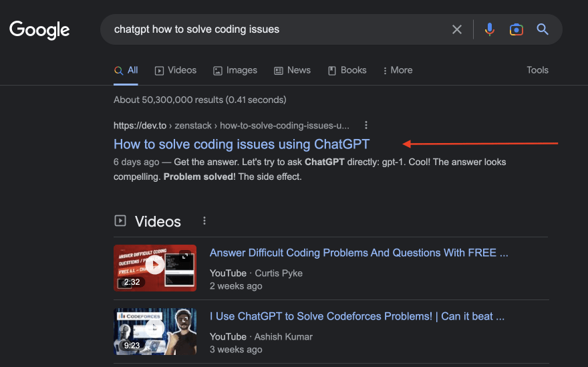Expand the More search categories menu
The image size is (588, 367).
point(398,70)
